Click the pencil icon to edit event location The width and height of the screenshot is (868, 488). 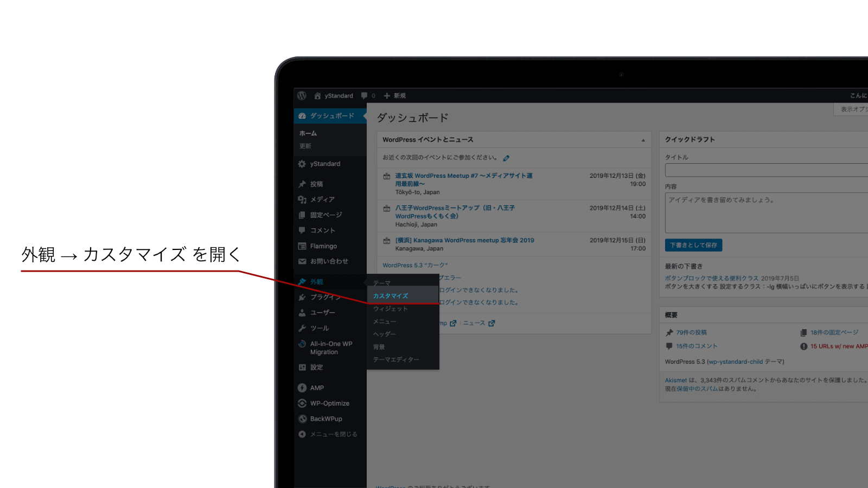[506, 158]
